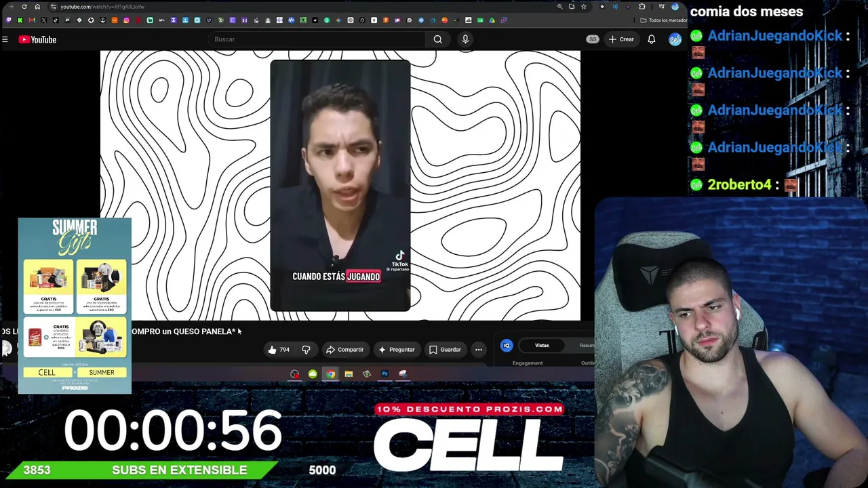Click the YouTube search magnifier button

pos(437,39)
